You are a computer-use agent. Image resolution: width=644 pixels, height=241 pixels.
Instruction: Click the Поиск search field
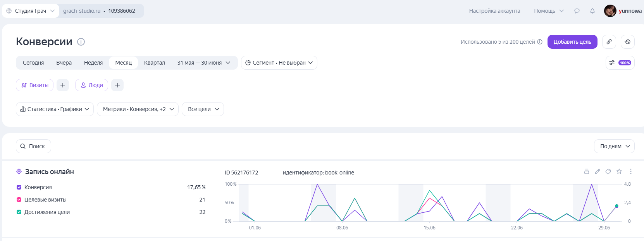(33, 146)
